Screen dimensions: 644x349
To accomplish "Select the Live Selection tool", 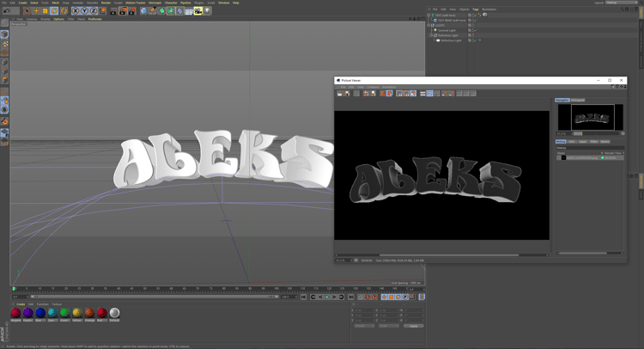I will coord(27,11).
